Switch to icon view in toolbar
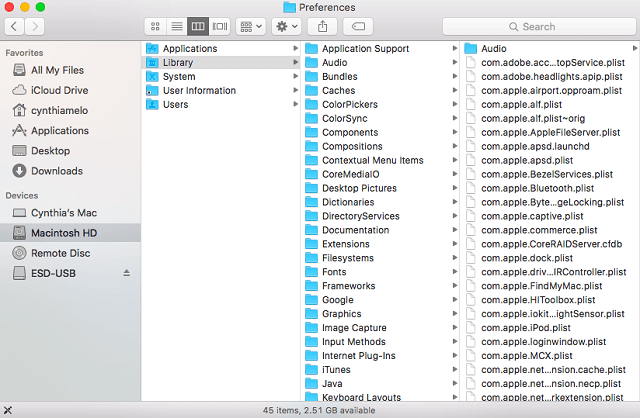Viewport: 640px width, 418px height. 155,26
